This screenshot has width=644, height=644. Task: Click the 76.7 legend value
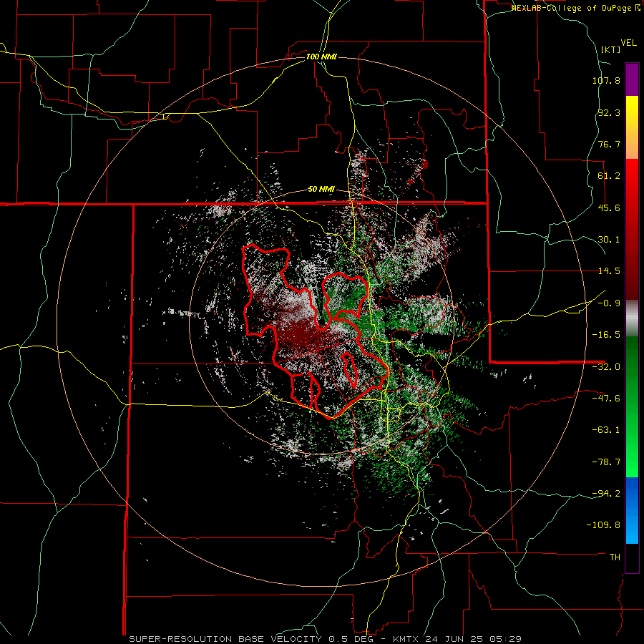[609, 144]
